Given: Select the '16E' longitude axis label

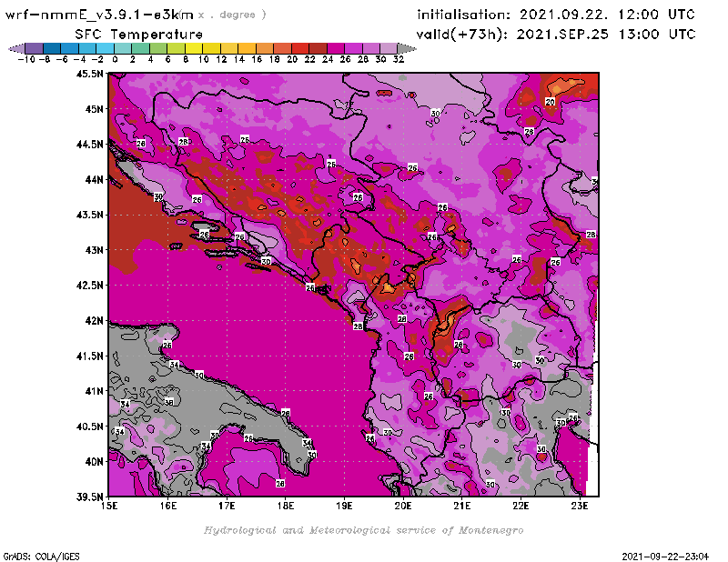Looking at the screenshot, I should 168,506.
